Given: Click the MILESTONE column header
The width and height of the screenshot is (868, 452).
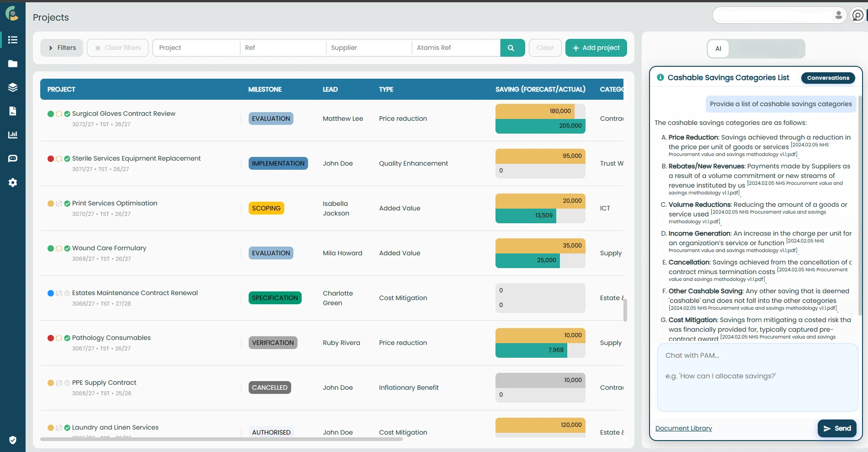Looking at the screenshot, I should [x=265, y=89].
